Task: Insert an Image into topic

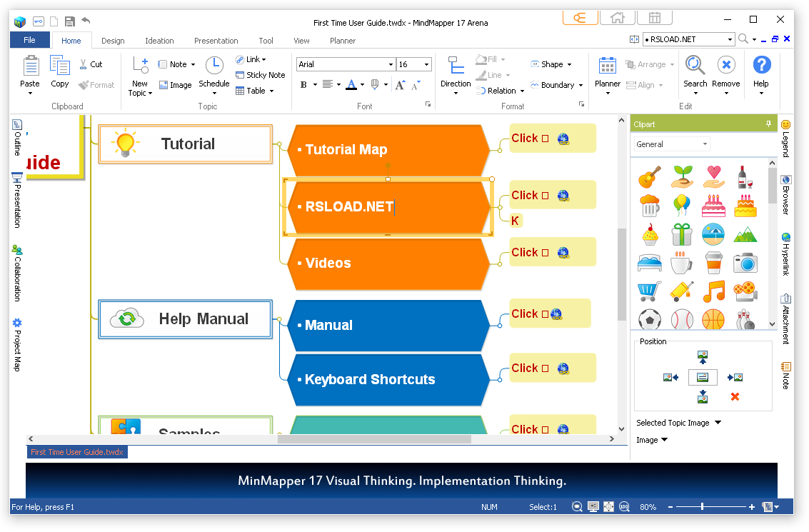Action: pos(176,85)
